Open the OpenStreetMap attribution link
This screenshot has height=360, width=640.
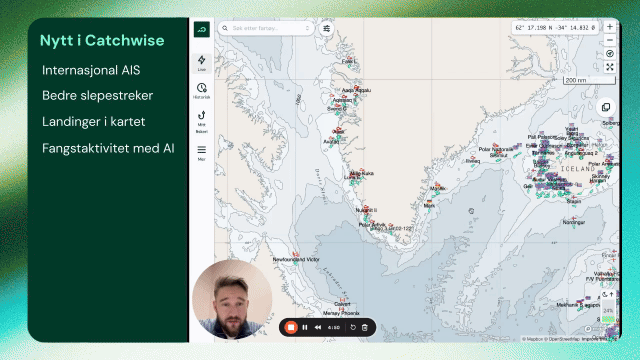pos(564,339)
